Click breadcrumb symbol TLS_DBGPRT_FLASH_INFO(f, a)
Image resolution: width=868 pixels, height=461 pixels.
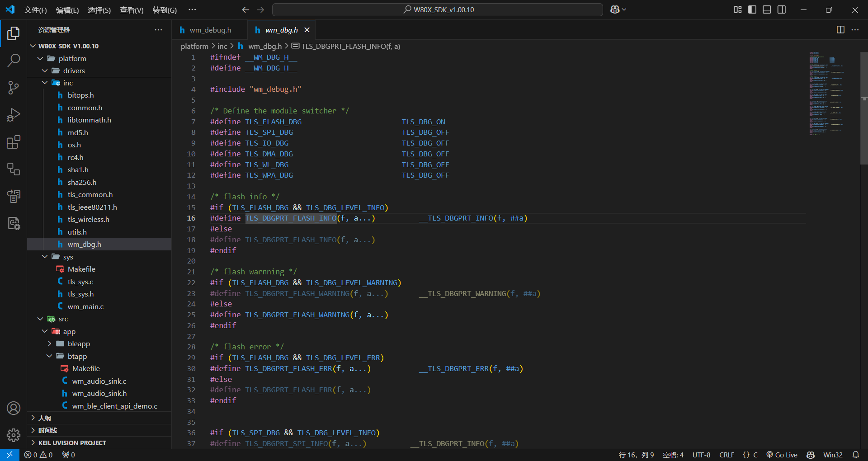click(346, 46)
